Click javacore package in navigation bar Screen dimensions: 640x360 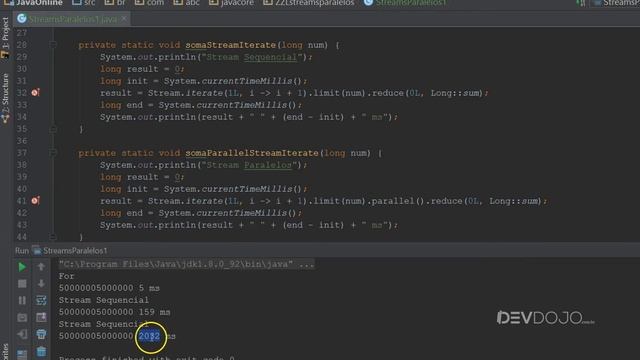[231, 3]
